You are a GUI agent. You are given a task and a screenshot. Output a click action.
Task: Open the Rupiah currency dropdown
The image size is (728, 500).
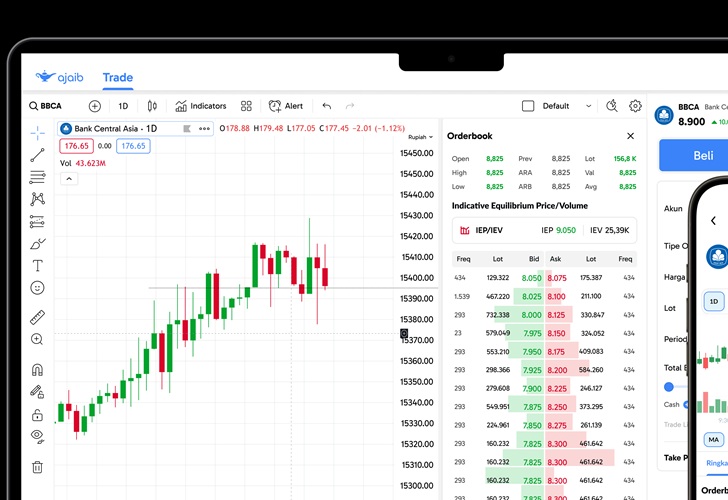point(420,137)
